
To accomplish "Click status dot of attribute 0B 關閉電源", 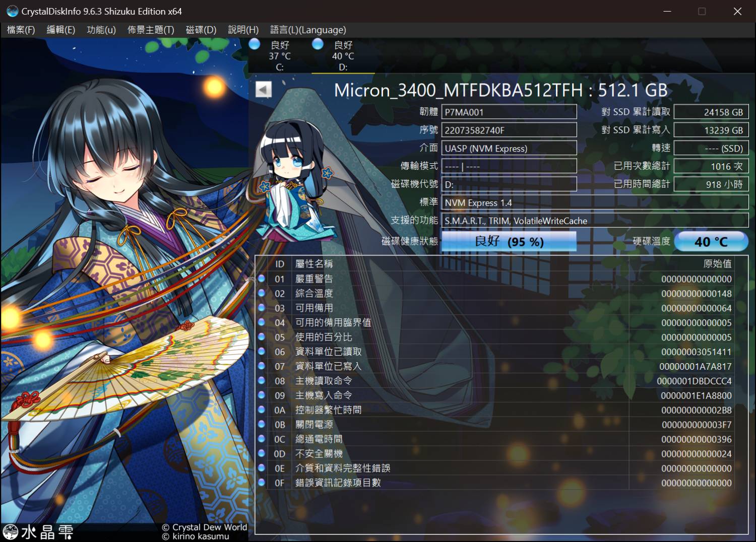I will point(262,424).
